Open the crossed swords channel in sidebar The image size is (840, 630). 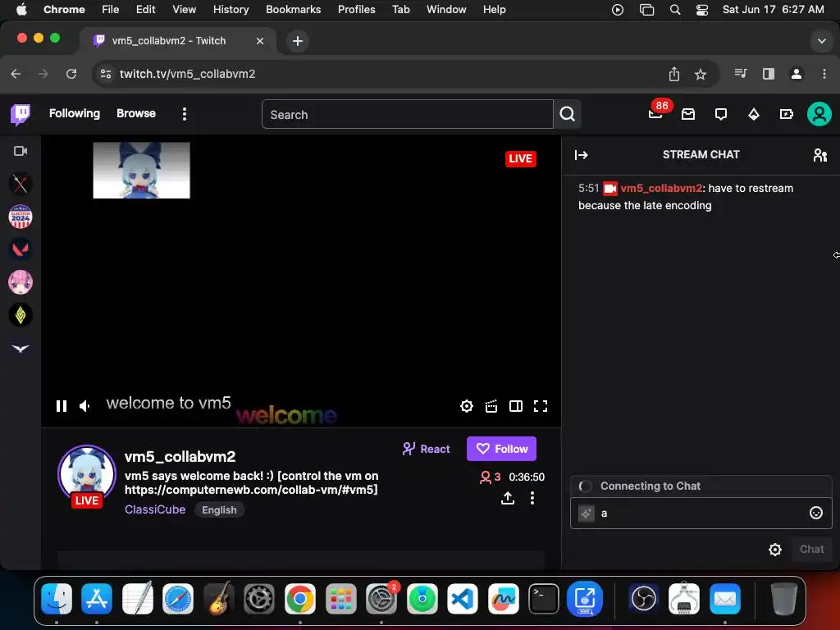pyautogui.click(x=21, y=184)
